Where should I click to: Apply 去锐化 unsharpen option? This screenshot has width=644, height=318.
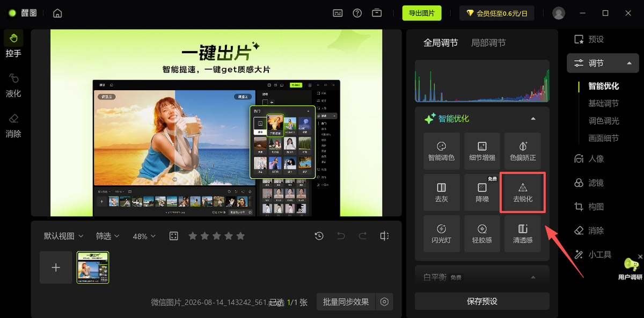[523, 192]
